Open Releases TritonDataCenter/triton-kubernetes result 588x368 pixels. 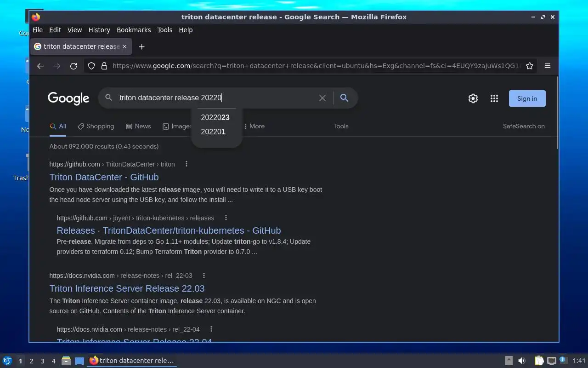point(169,230)
